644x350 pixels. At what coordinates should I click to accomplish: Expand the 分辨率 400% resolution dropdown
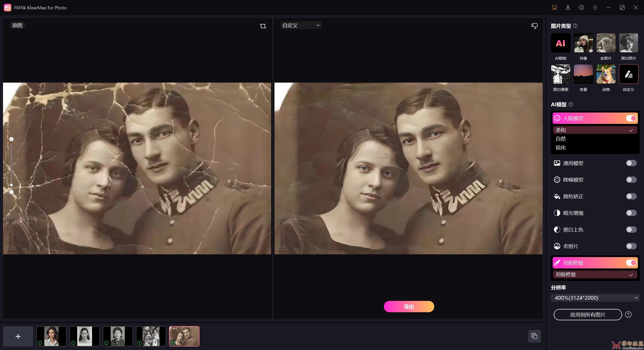[595, 298]
